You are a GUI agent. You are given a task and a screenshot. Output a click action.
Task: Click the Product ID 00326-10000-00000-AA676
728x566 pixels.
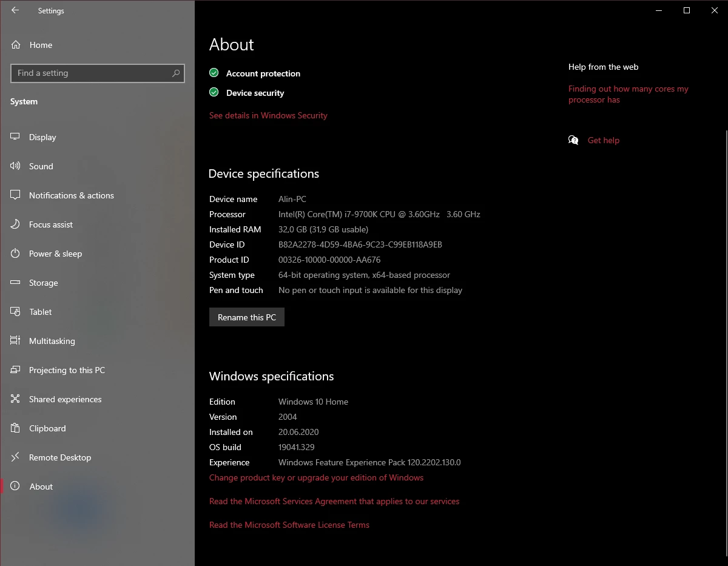pyautogui.click(x=329, y=260)
